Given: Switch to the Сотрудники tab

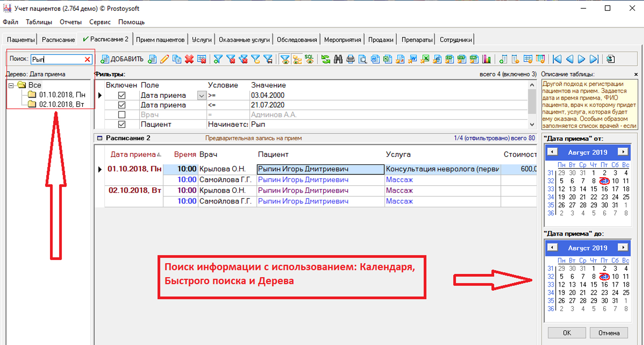Looking at the screenshot, I should pyautogui.click(x=456, y=39).
